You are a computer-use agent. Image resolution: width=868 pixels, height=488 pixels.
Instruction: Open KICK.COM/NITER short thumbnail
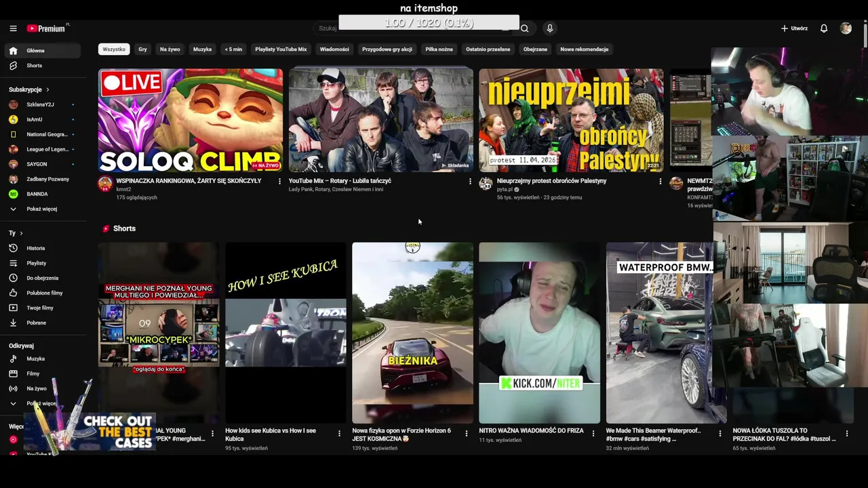[x=539, y=333]
